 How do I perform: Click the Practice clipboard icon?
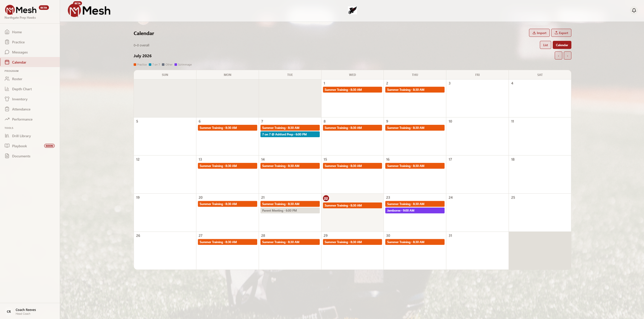[x=7, y=42]
